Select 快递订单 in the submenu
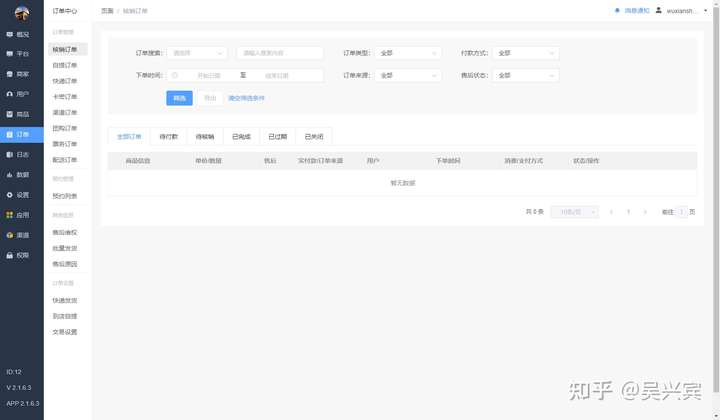Image resolution: width=720 pixels, height=420 pixels. click(65, 81)
